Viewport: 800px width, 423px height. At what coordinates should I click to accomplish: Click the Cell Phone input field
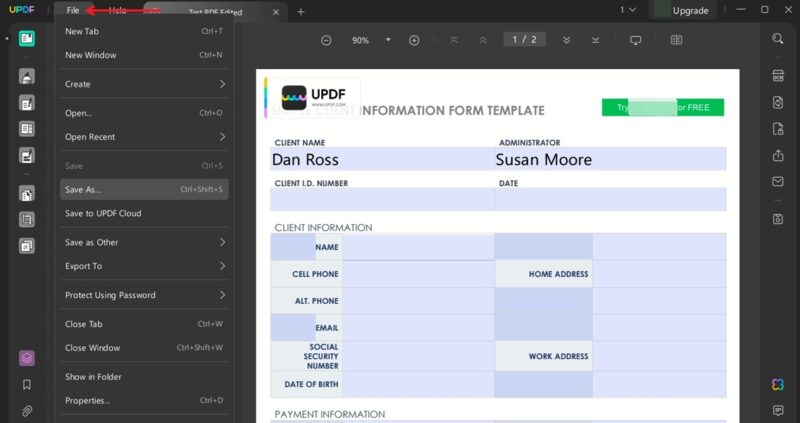tap(418, 274)
